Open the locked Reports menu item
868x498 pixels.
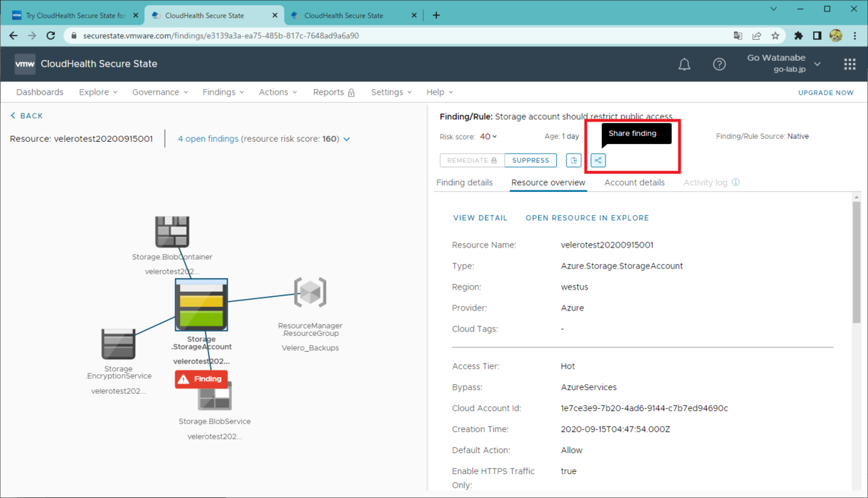[334, 92]
